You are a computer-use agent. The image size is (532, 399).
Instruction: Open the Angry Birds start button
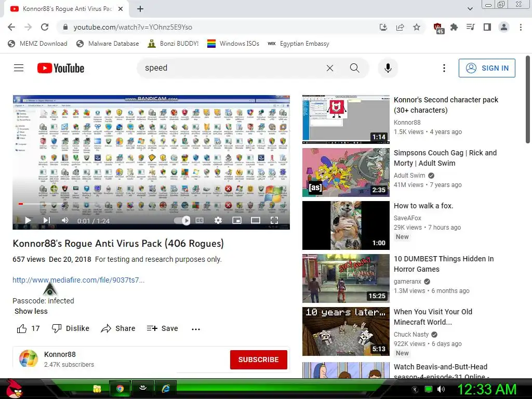click(14, 389)
